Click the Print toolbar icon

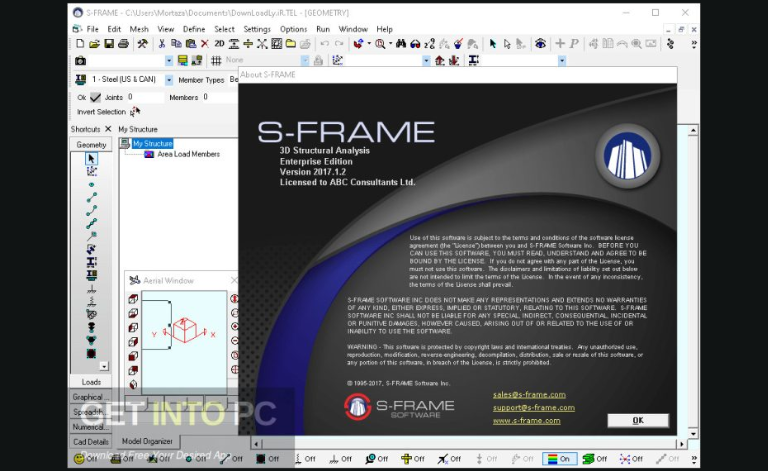125,44
